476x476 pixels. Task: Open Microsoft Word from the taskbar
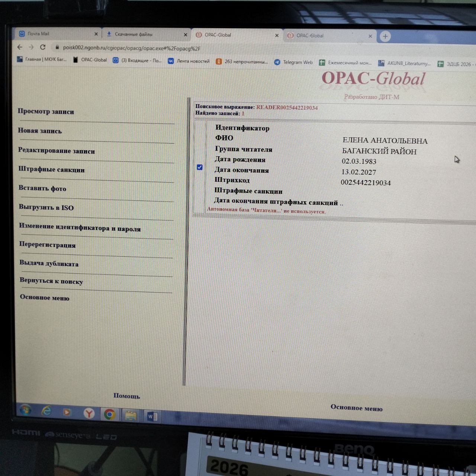(152, 416)
